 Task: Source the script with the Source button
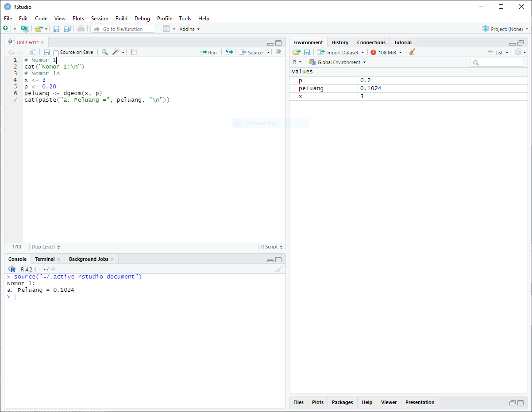(251, 52)
